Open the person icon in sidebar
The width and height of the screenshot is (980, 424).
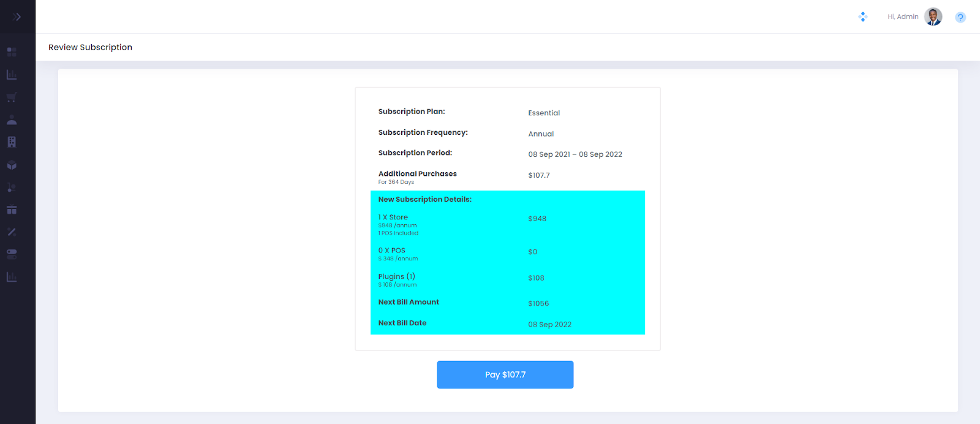12,119
